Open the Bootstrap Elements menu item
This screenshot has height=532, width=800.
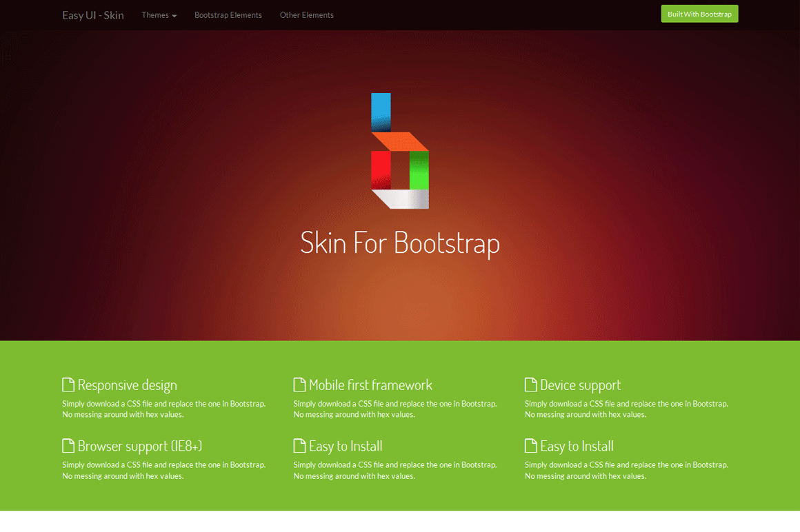[228, 14]
